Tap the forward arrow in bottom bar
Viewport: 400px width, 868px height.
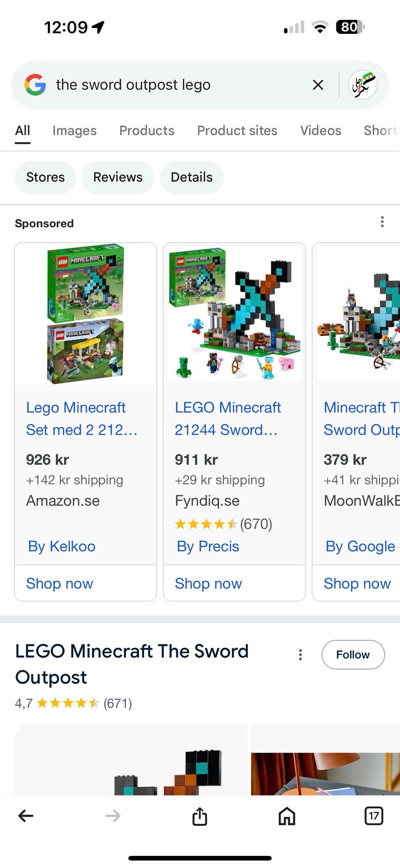coord(113,816)
